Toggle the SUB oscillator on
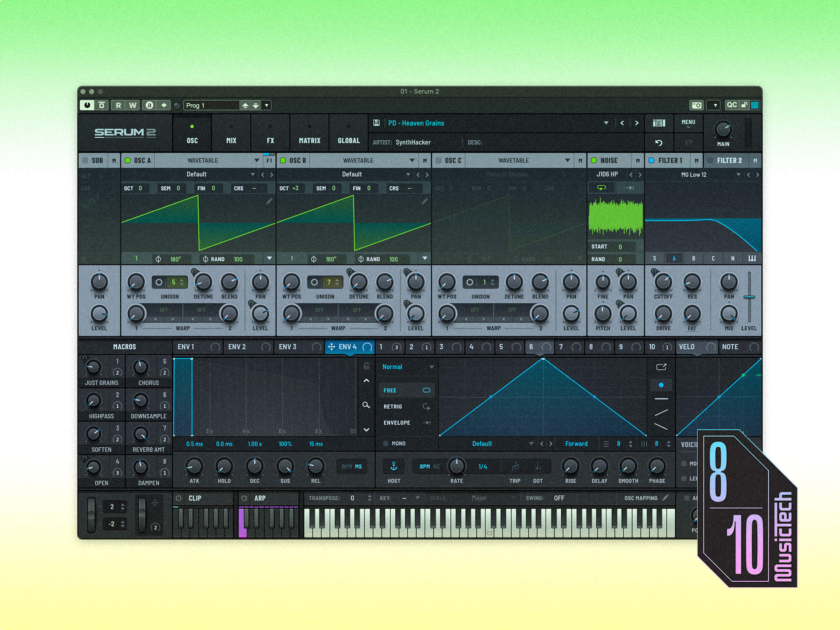 pyautogui.click(x=85, y=160)
